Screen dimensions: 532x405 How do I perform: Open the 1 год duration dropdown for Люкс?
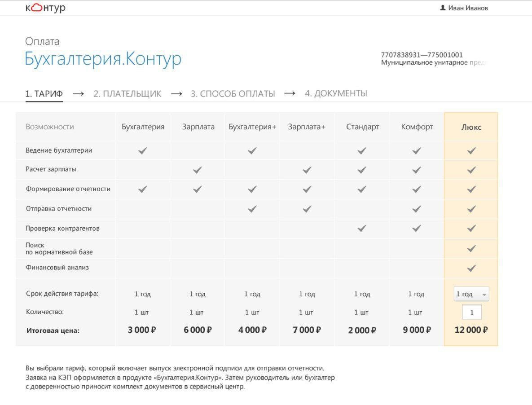point(471,294)
